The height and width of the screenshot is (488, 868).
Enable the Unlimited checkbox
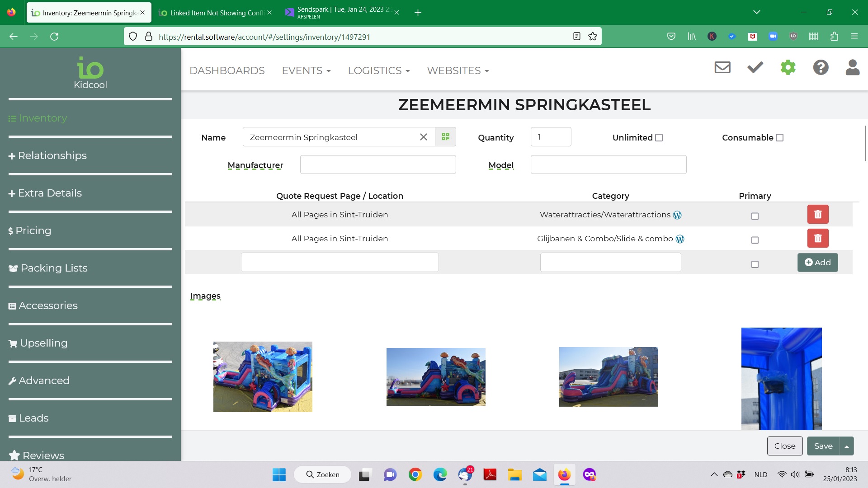click(x=659, y=138)
